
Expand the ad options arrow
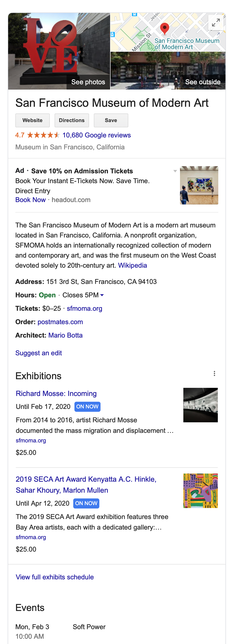pos(175,171)
